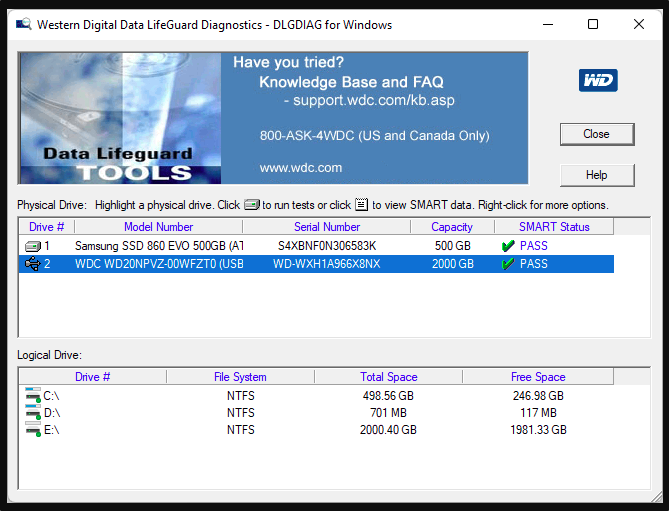This screenshot has height=511, width=669.
Task: Sort by Capacity column header
Action: (x=452, y=227)
